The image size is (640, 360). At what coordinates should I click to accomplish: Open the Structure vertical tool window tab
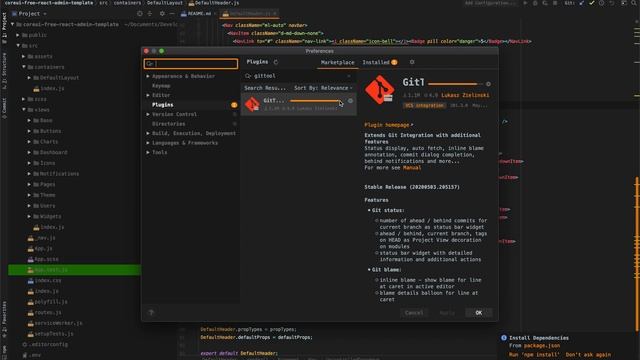[x=4, y=71]
